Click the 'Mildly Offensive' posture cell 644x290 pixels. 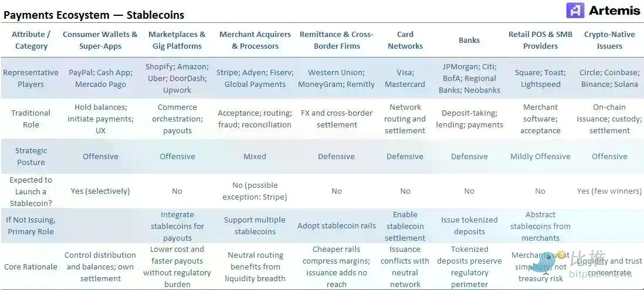coord(540,156)
